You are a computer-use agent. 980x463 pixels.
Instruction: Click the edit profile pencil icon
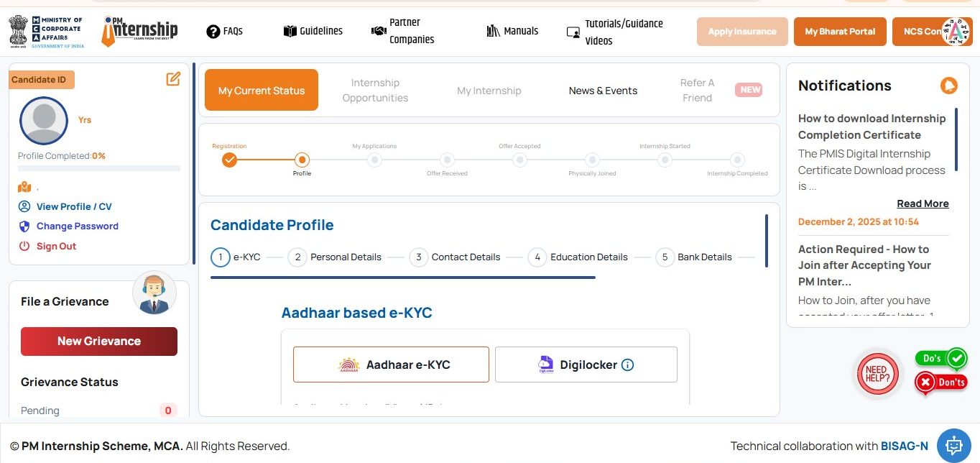pos(173,79)
